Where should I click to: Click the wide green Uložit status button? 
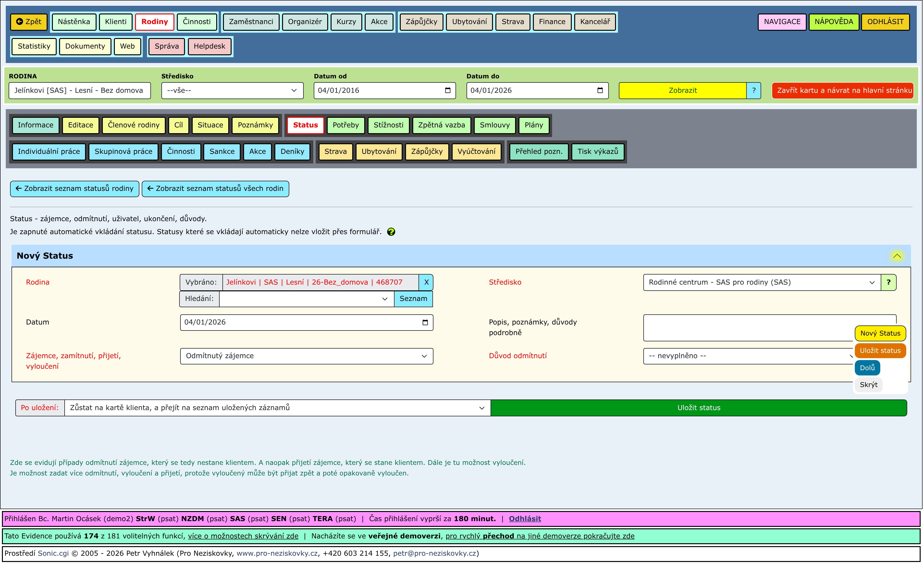point(699,408)
